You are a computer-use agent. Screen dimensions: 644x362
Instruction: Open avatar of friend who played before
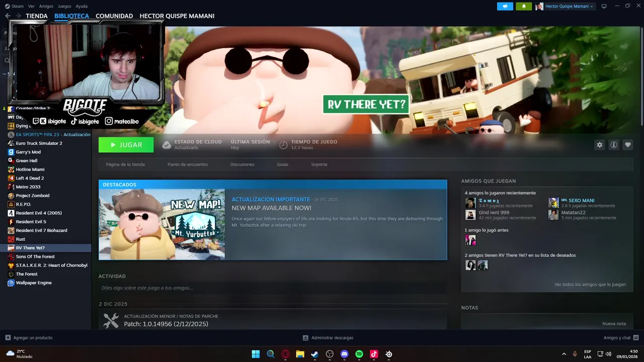pyautogui.click(x=470, y=240)
